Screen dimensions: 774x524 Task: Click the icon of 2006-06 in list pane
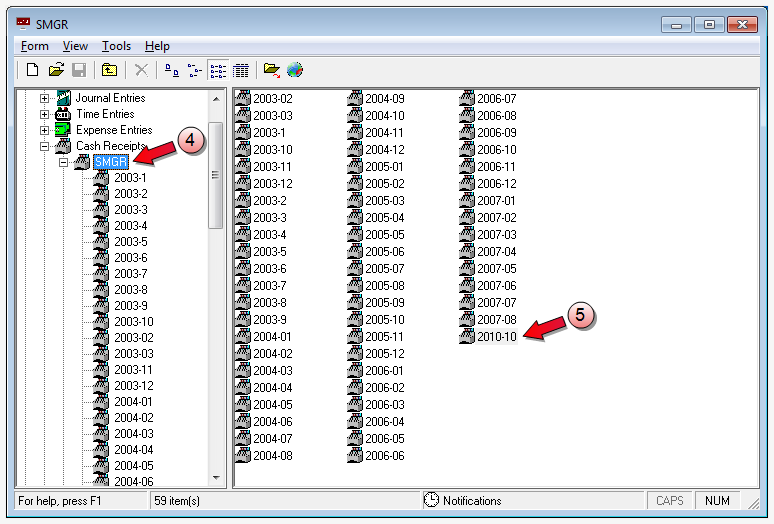[354, 455]
